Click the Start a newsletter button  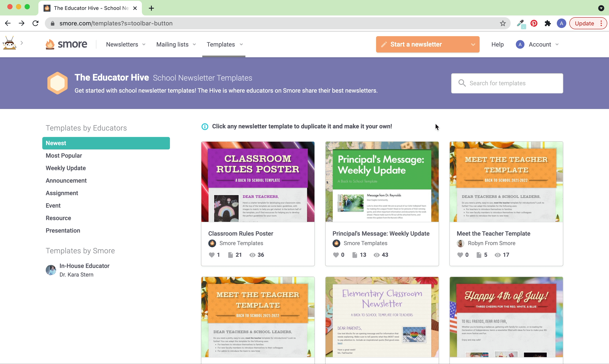tap(428, 44)
